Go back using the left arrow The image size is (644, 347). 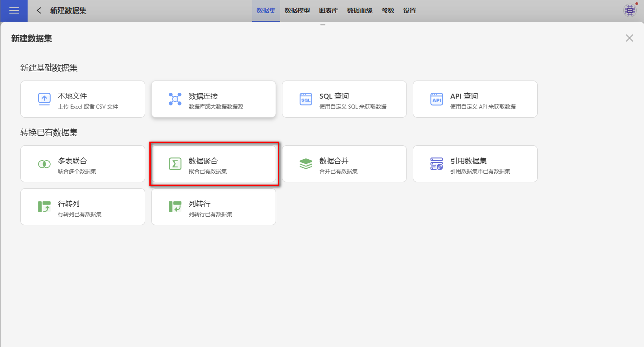point(39,10)
